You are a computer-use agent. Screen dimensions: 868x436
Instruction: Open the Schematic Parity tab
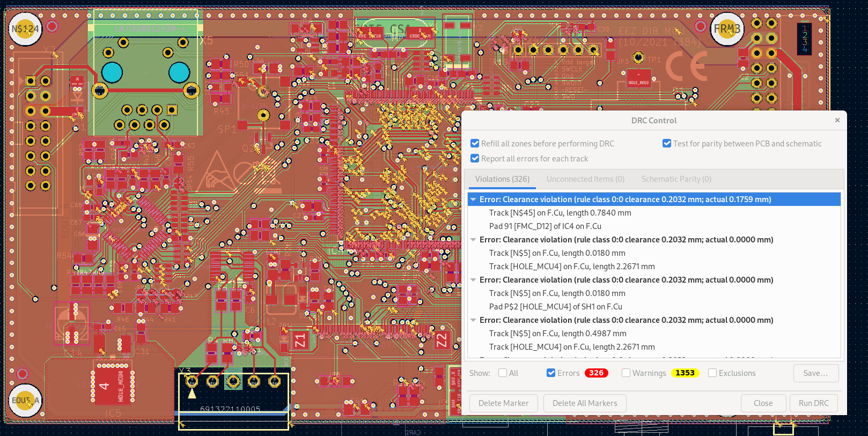coord(676,179)
